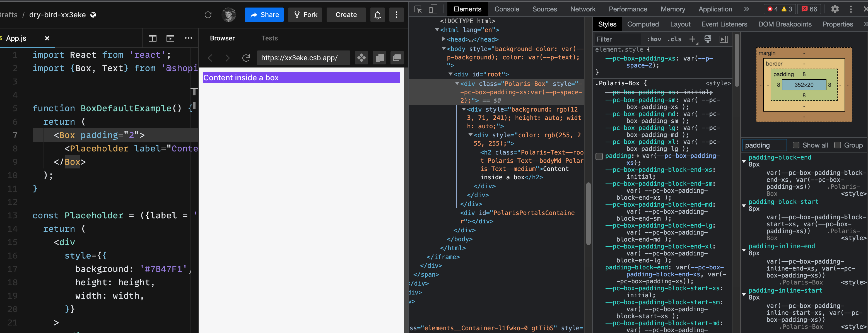Open DevTools settings gear
The height and width of the screenshot is (333, 868).
click(835, 9)
